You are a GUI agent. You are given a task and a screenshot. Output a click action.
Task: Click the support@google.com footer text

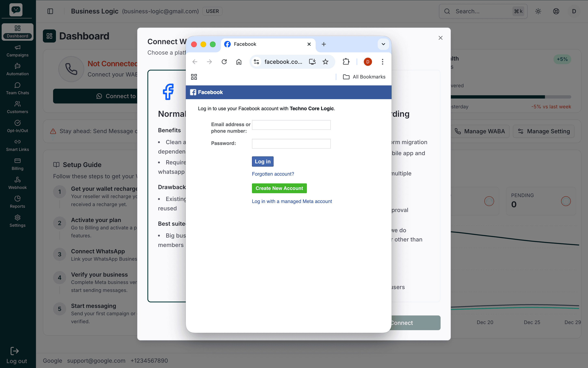tap(96, 360)
